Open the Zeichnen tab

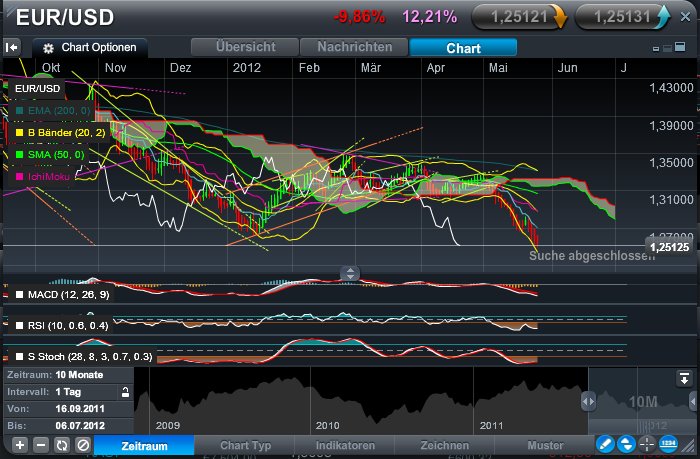pyautogui.click(x=445, y=446)
